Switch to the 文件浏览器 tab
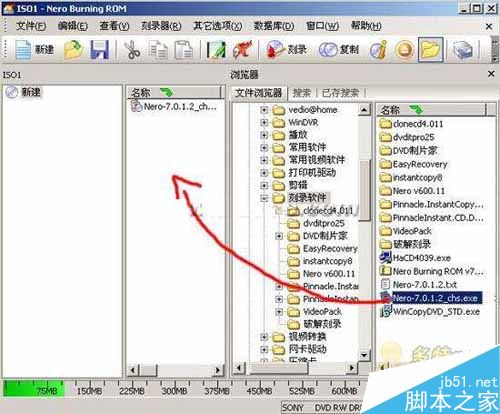This screenshot has width=500, height=414. (x=258, y=93)
